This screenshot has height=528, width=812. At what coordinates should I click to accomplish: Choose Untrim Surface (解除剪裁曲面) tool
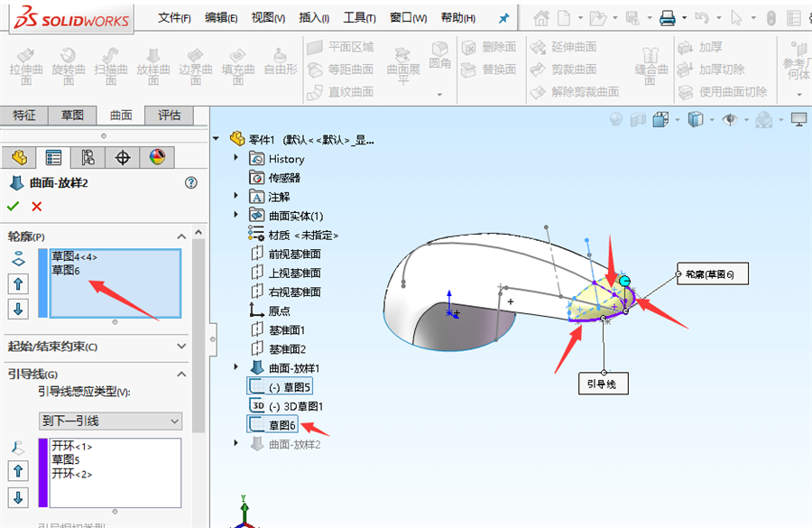575,92
